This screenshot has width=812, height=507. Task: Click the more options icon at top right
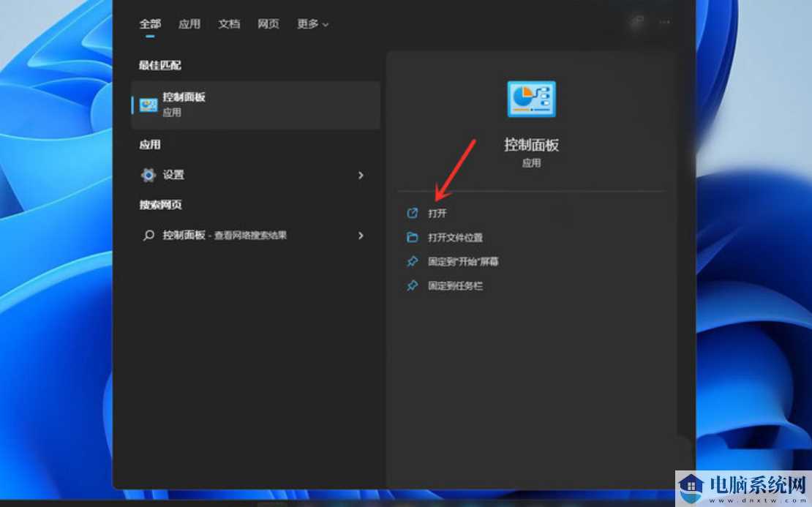664,22
